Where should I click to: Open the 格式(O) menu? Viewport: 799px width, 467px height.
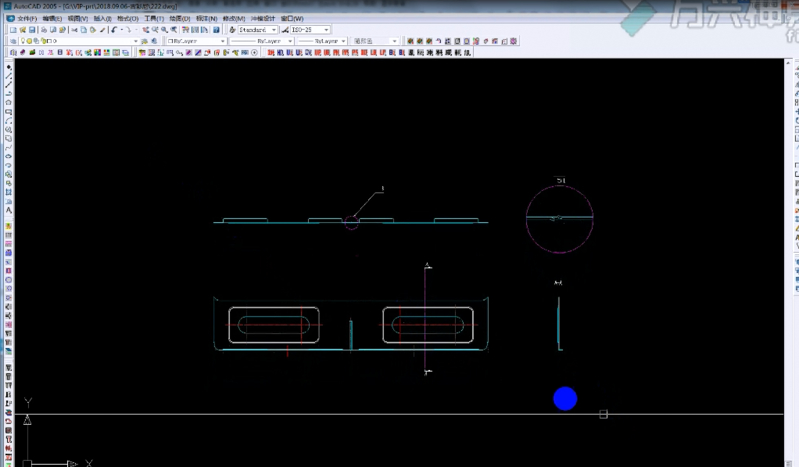[128, 19]
